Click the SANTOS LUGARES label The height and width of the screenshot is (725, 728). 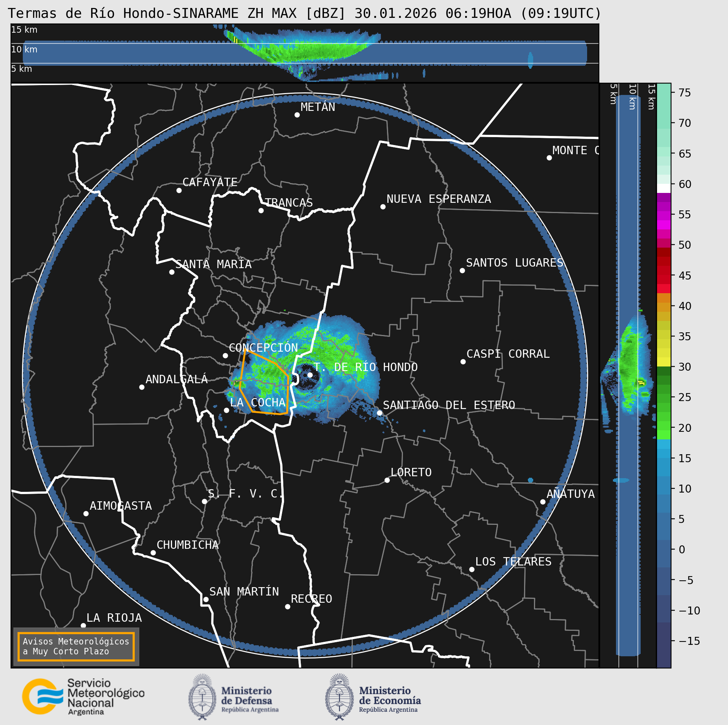pos(515,263)
